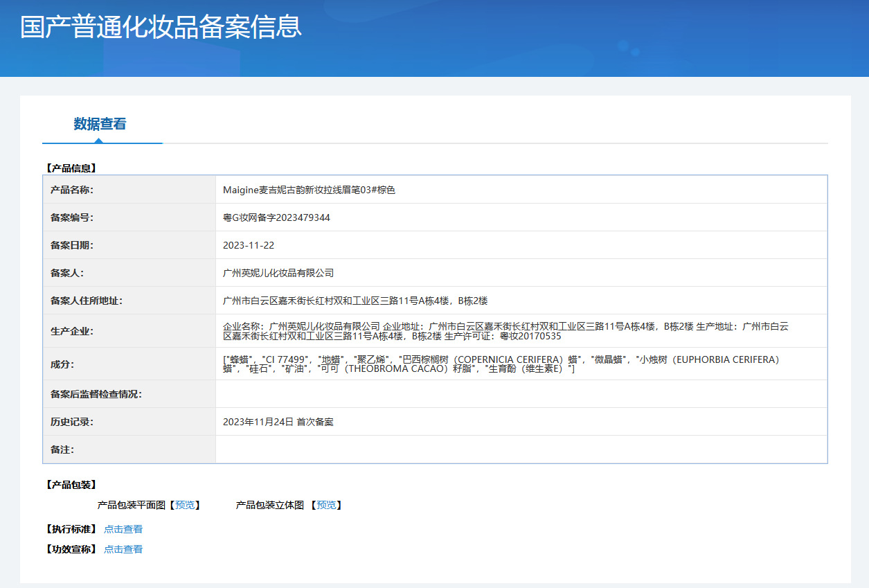This screenshot has height=588, width=869.
Task: Click the 备案人: label cell
Action: coord(129,273)
